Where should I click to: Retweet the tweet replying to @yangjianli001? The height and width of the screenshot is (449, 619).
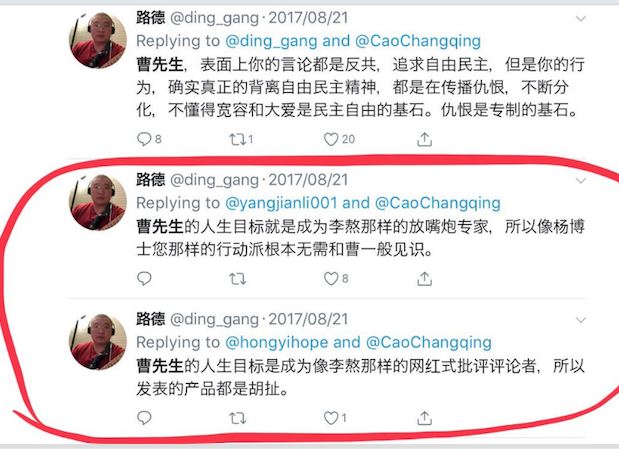[x=238, y=279]
